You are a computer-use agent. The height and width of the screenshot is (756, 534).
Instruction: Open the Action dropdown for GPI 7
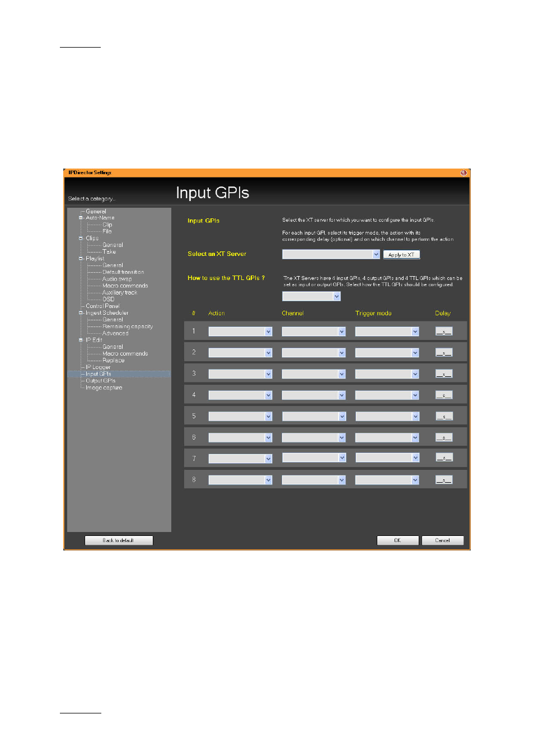tap(240, 459)
